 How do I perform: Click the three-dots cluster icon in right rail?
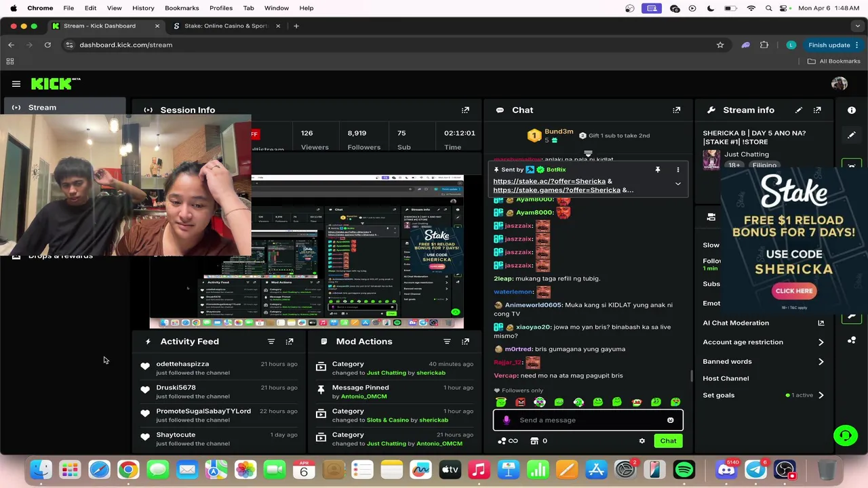pos(852,340)
